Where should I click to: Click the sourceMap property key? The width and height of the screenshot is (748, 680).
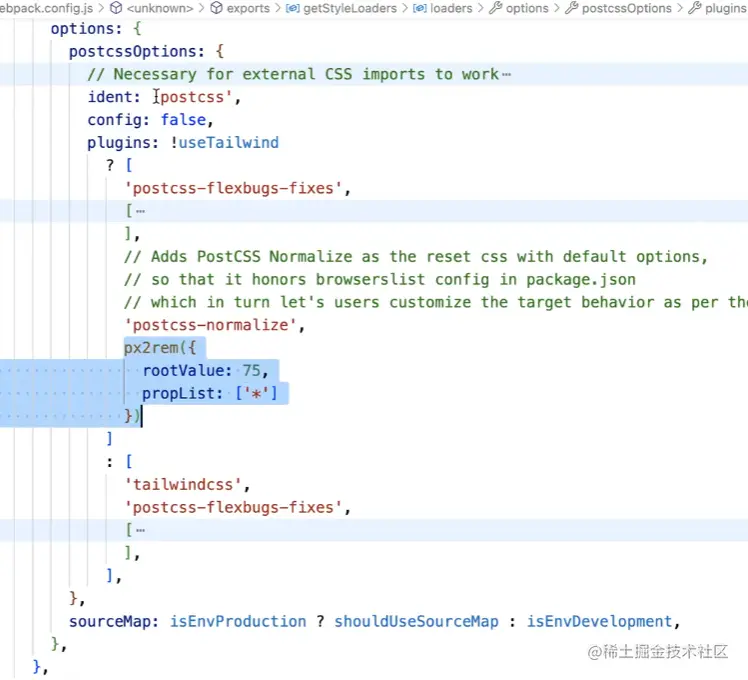pos(110,622)
